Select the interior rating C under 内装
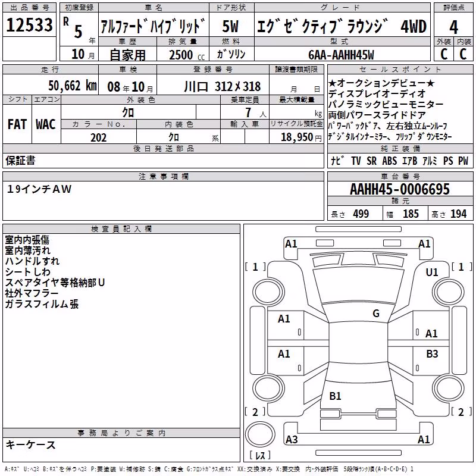The image size is (476, 476). [463, 54]
